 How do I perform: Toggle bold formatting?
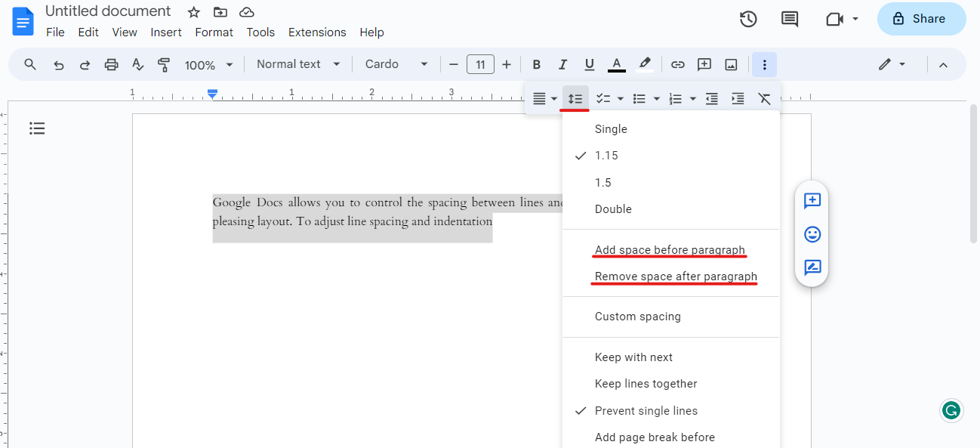tap(537, 65)
